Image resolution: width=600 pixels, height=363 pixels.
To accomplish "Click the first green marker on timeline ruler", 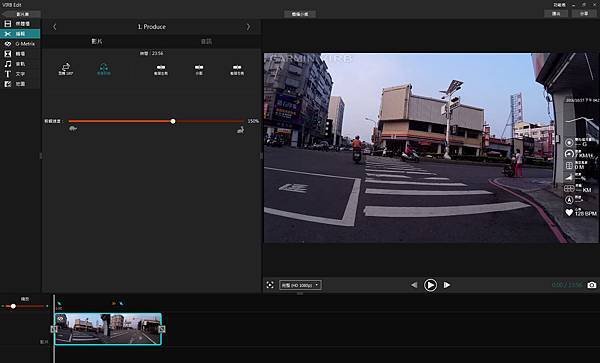I will pyautogui.click(x=59, y=303).
